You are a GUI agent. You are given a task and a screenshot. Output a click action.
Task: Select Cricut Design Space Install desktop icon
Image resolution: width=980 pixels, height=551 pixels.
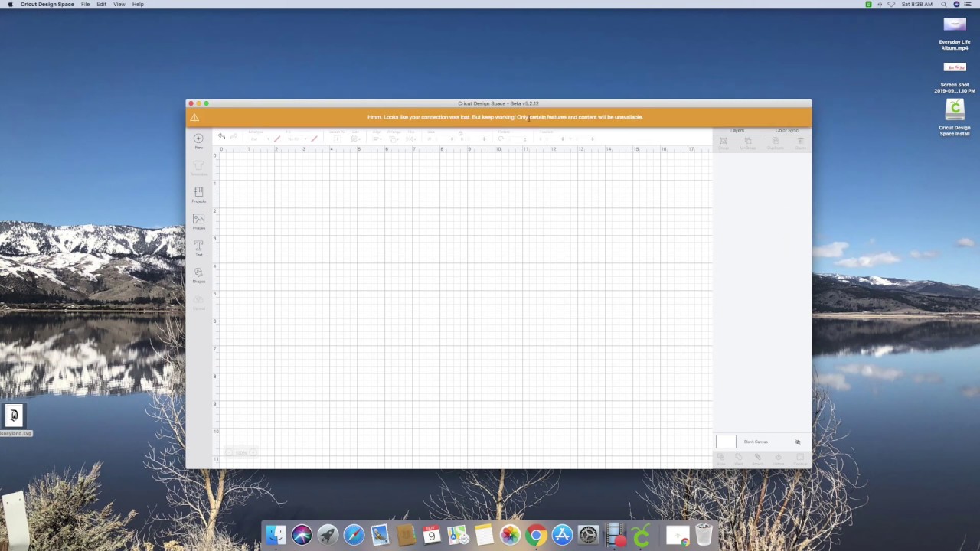(955, 118)
